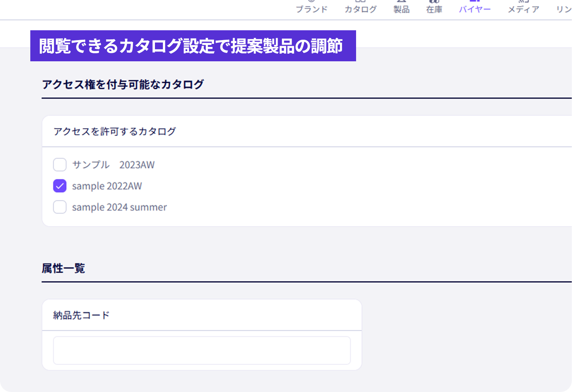This screenshot has height=392, width=572.
Task: Click the アクセス権を付与可能なカタログ heading
Action: (x=123, y=84)
